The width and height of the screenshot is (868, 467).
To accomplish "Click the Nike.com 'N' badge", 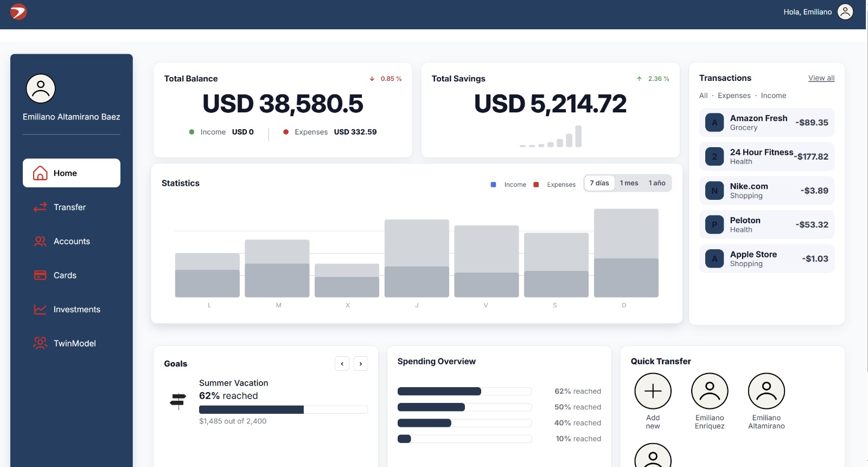I will click(x=714, y=191).
